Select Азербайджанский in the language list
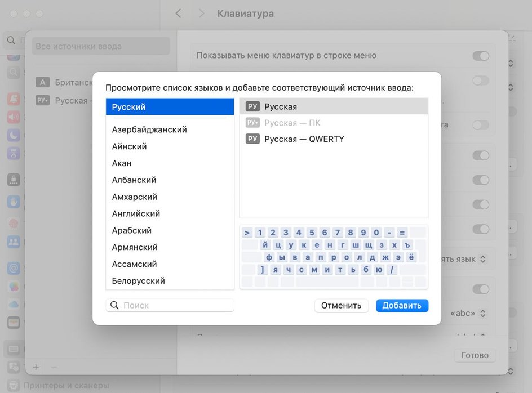The height and width of the screenshot is (393, 532). click(x=170, y=129)
